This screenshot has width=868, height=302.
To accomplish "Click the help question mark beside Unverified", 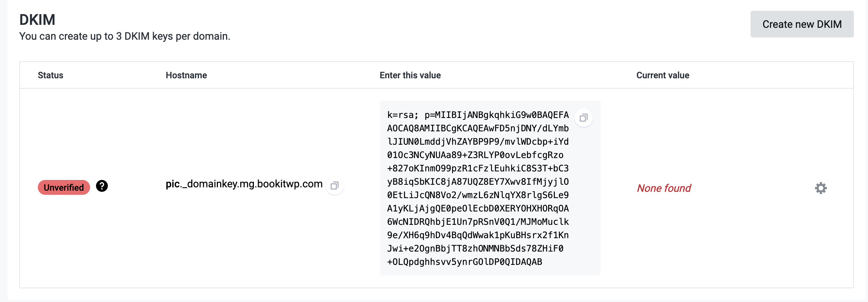I will pyautogui.click(x=102, y=187).
